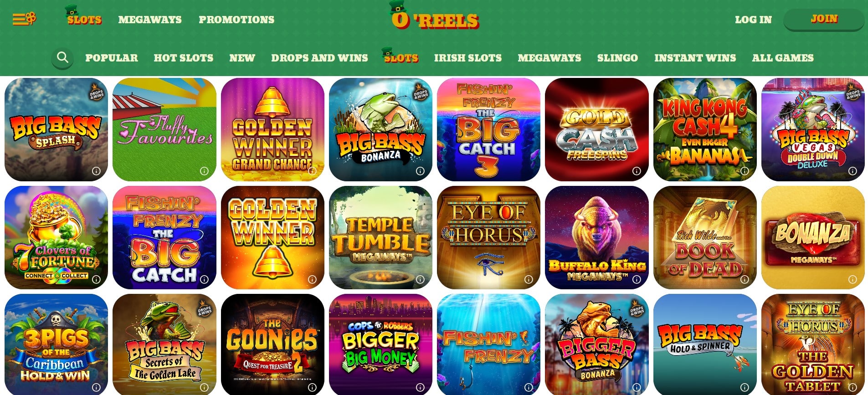Open info icon on Eye of Horus tile

tap(529, 279)
